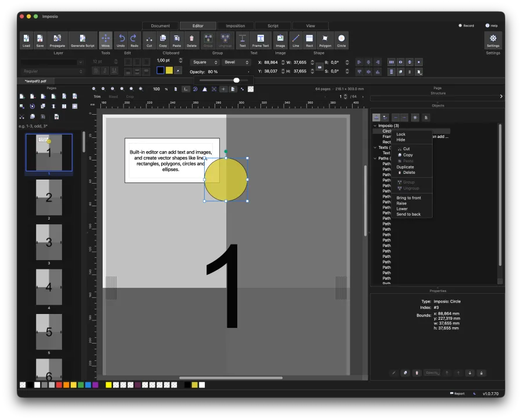Switch to the Imposition tab
The height and width of the screenshot is (420, 522).
(235, 25)
